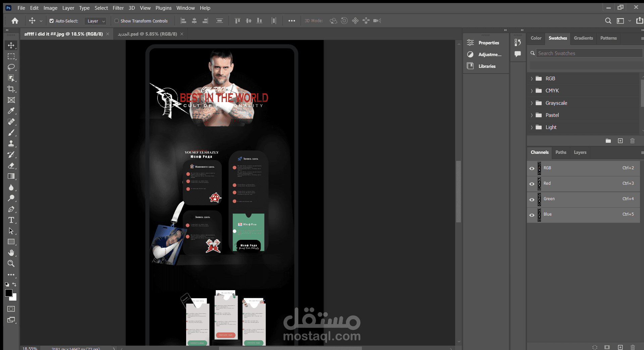
Task: Select the Spot Healing Brush tool
Action: coord(11,122)
